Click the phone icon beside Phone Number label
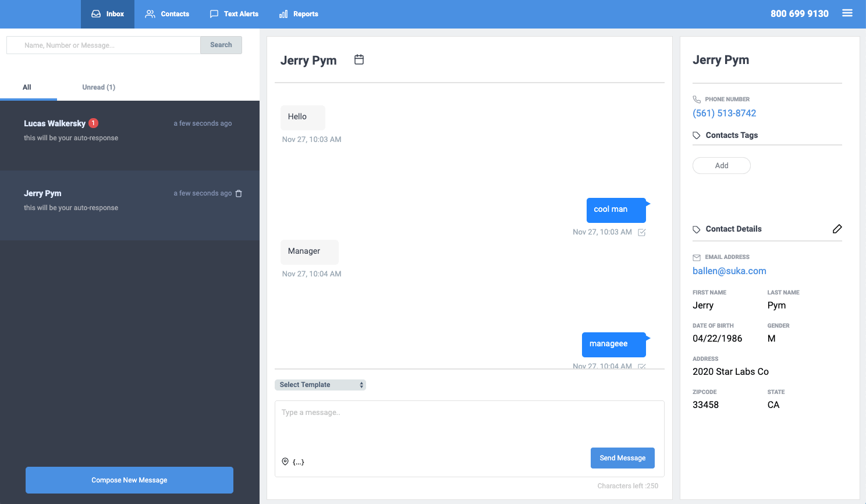The image size is (866, 504). tap(697, 100)
